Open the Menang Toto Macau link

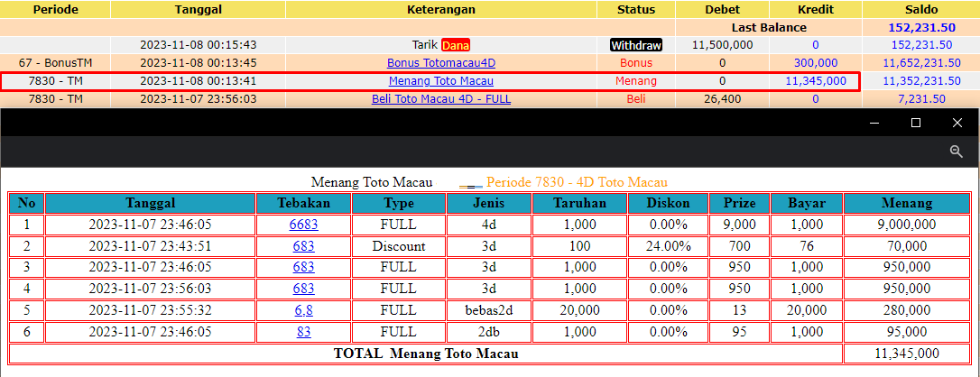coord(441,81)
